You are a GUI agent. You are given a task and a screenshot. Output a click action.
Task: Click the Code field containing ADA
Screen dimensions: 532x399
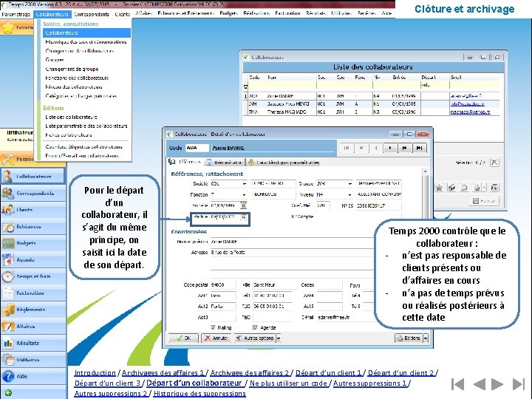[197, 148]
